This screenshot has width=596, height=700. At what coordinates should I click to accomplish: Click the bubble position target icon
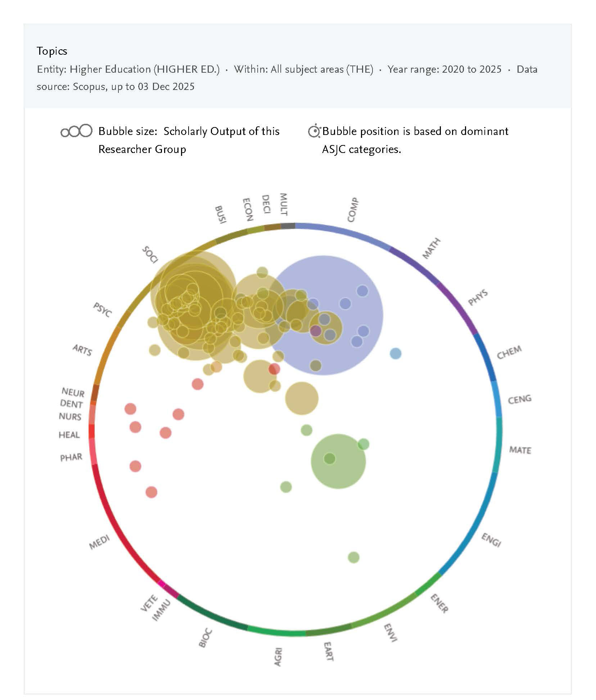(x=314, y=131)
